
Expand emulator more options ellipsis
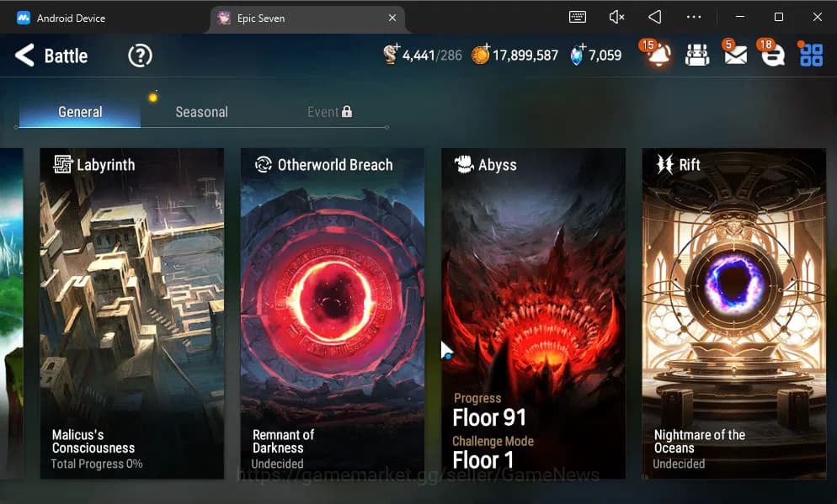(694, 17)
